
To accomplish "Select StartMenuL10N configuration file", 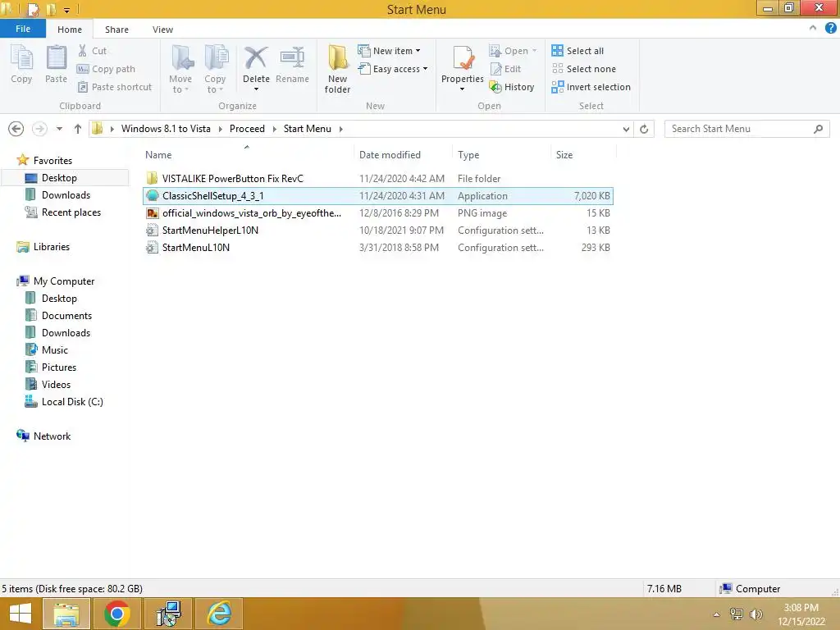I will [378, 248].
